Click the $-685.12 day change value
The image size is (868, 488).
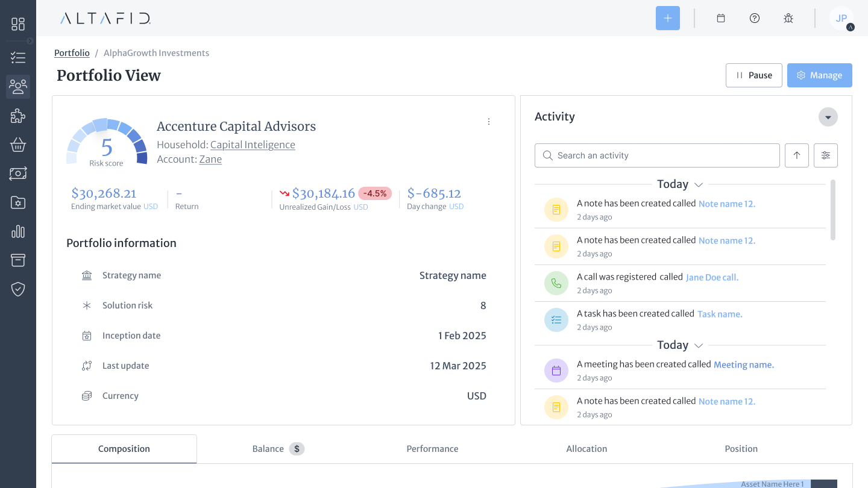point(434,193)
